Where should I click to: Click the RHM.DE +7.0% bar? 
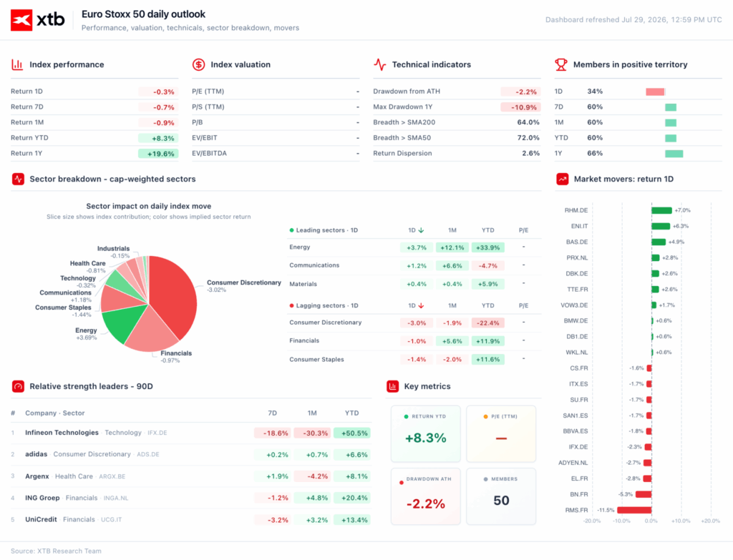pyautogui.click(x=661, y=211)
